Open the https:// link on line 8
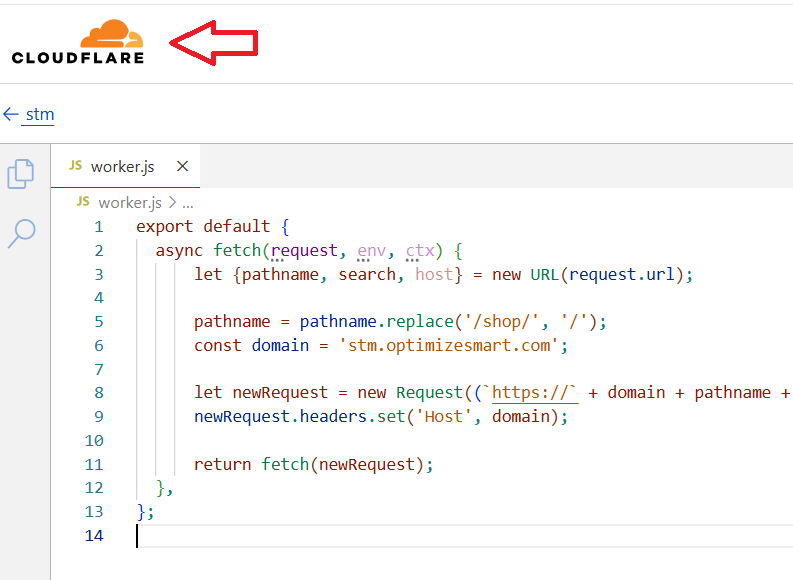 535,393
